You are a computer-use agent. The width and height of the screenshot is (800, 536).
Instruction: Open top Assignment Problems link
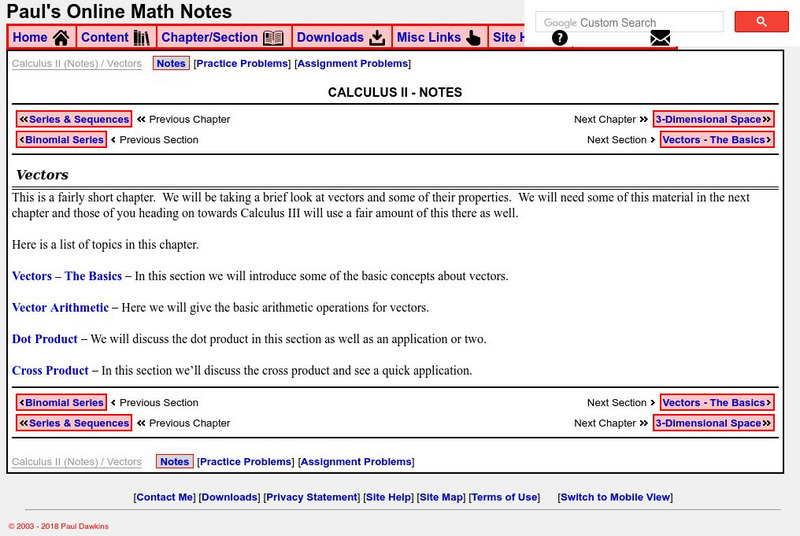coord(353,63)
